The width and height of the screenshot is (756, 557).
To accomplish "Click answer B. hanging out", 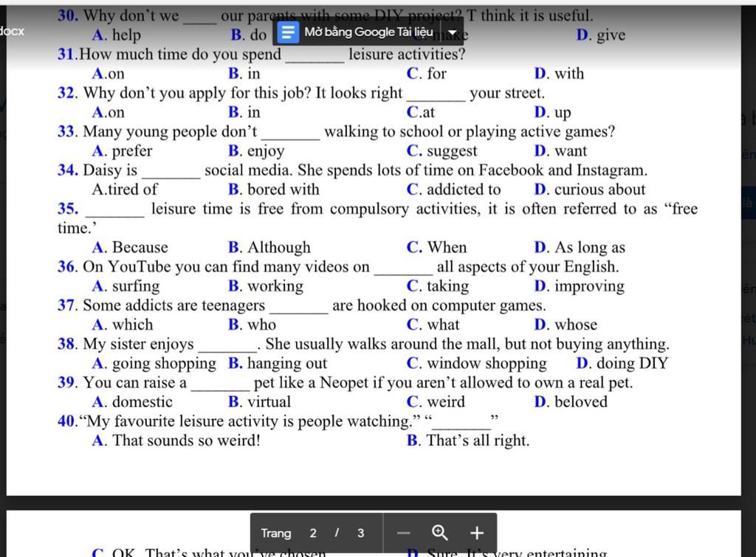I will 278,363.
